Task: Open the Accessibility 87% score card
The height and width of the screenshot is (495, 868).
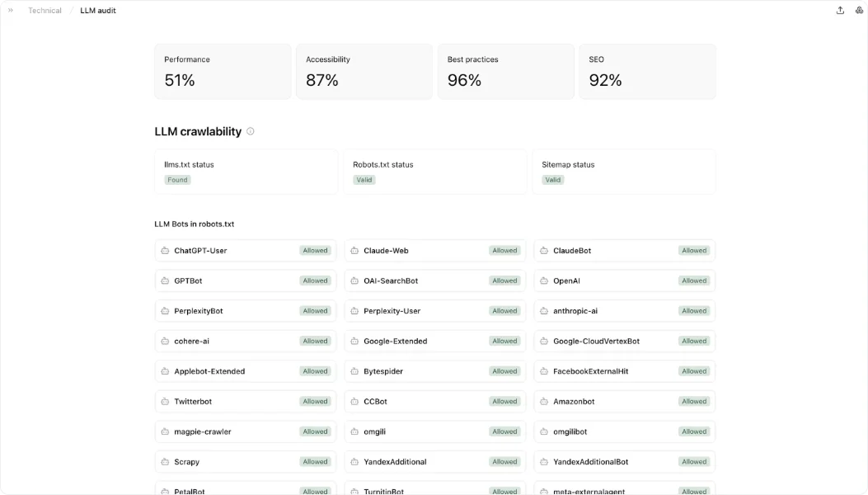Action: click(364, 72)
